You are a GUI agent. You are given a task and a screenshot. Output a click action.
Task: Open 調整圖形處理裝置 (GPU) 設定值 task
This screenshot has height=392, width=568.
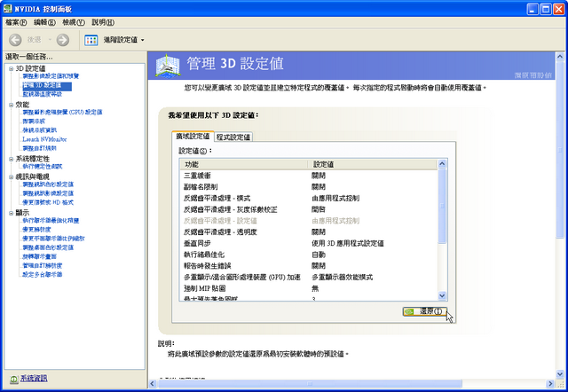coord(62,113)
